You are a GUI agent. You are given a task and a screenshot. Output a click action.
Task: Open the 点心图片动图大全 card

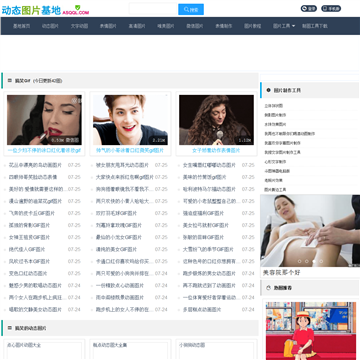point(44,349)
